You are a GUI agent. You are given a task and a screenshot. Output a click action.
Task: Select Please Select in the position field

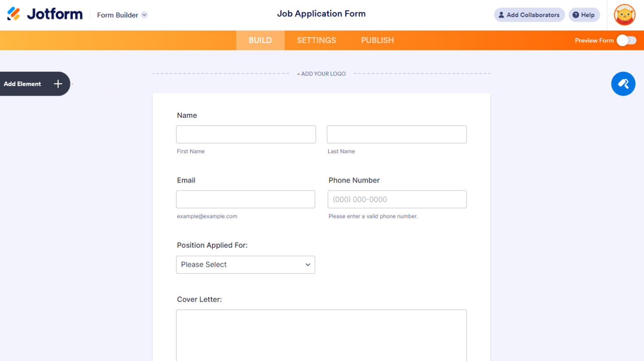click(246, 264)
